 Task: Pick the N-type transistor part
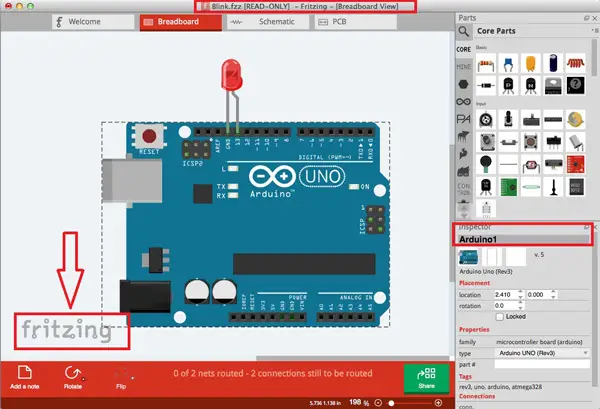pos(530,85)
